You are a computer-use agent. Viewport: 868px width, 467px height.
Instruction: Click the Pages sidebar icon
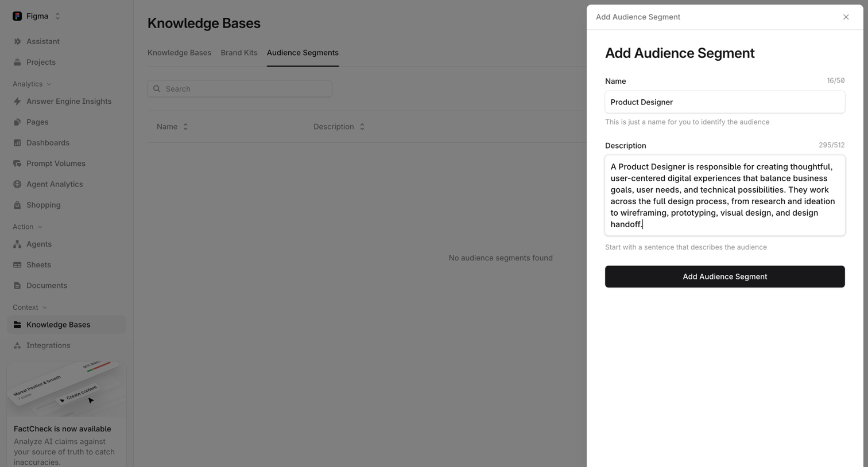pyautogui.click(x=17, y=122)
